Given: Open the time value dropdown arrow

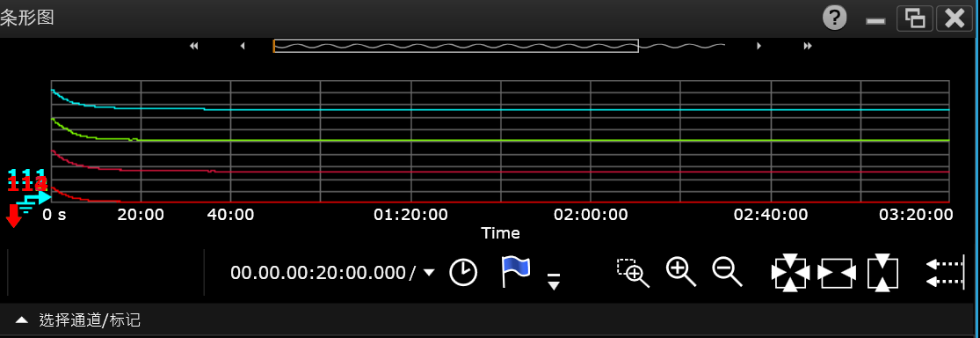Looking at the screenshot, I should tap(429, 272).
